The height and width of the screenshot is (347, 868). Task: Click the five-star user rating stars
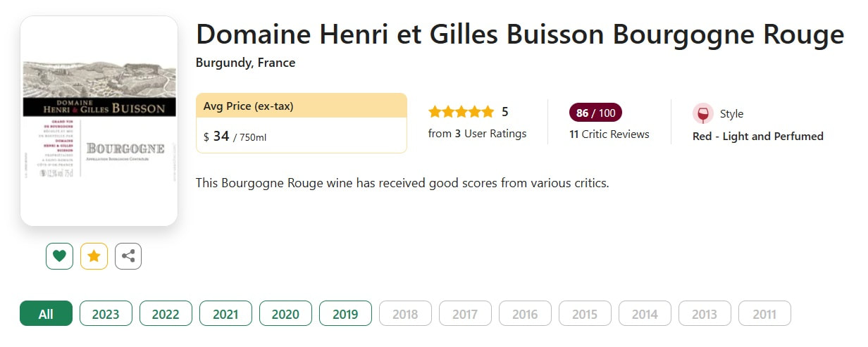click(461, 112)
